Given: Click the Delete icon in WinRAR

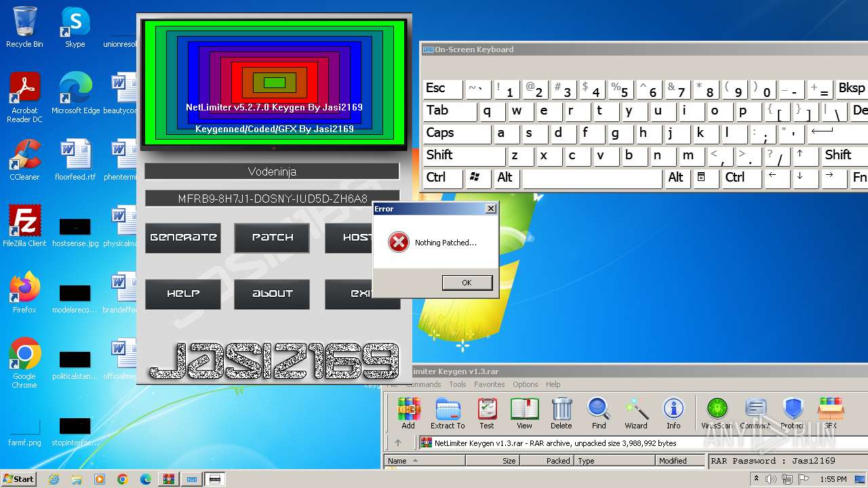Looking at the screenshot, I should [x=561, y=413].
